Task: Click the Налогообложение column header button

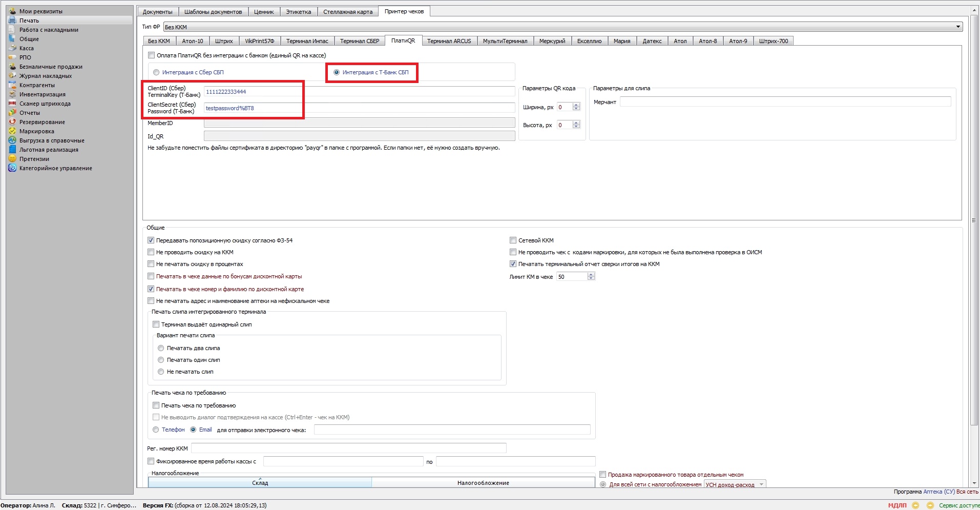Action: click(483, 483)
